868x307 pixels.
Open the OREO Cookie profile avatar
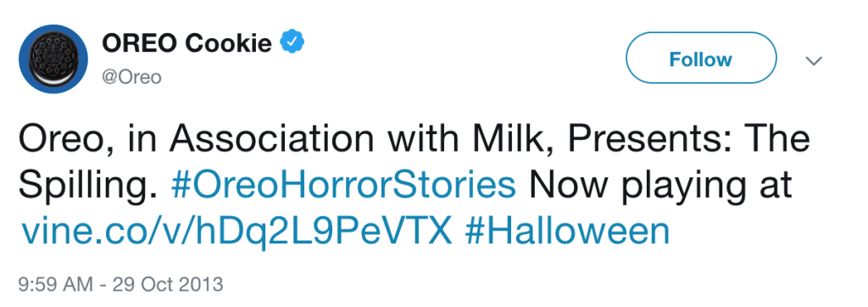click(53, 59)
